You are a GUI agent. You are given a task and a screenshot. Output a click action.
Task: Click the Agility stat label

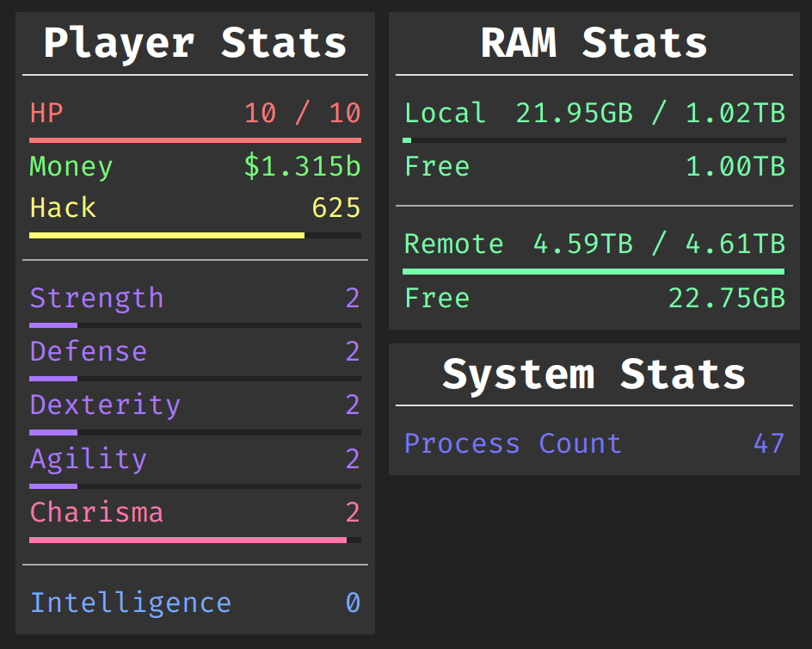[89, 460]
